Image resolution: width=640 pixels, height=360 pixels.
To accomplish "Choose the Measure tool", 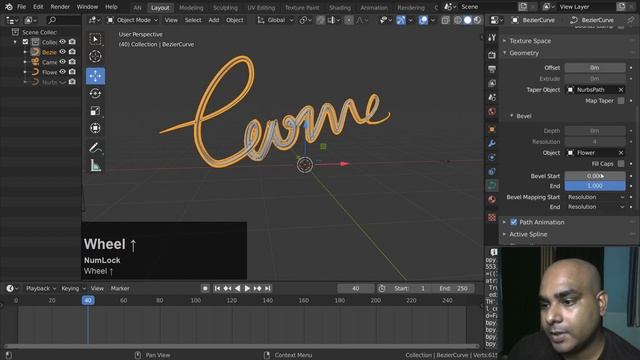I will click(95, 165).
